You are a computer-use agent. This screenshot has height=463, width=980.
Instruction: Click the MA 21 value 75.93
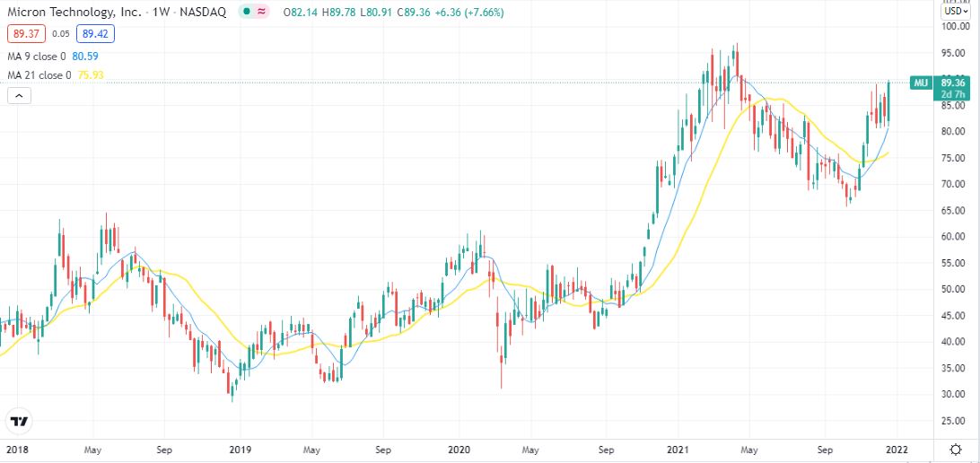(x=91, y=75)
